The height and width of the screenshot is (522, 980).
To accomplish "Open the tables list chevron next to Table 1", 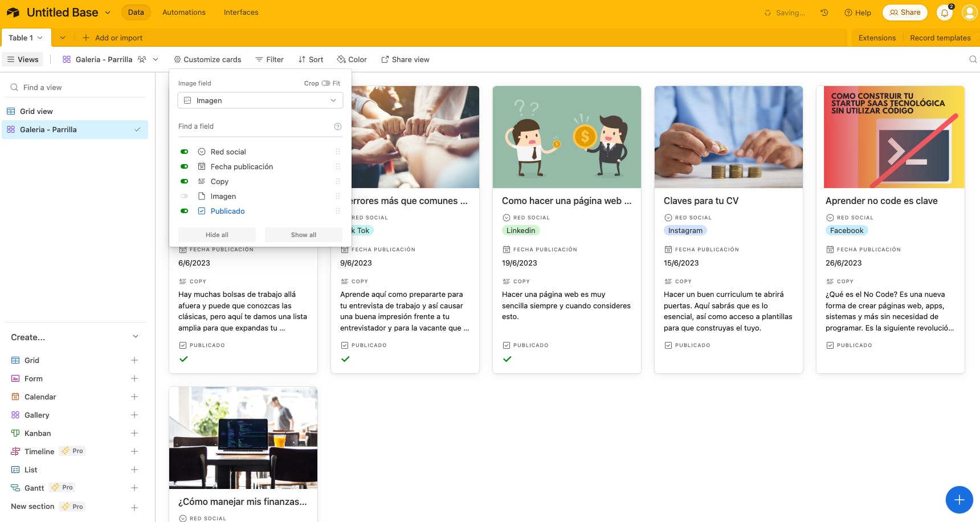I will (63, 38).
